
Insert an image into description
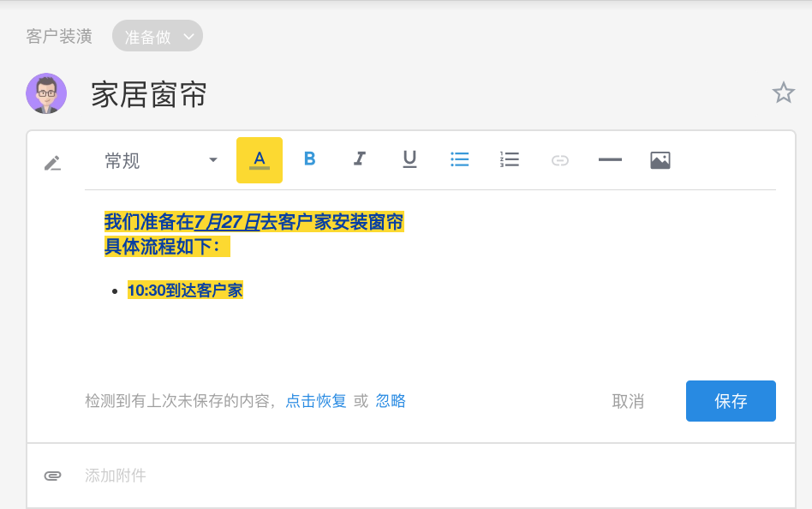coord(660,160)
